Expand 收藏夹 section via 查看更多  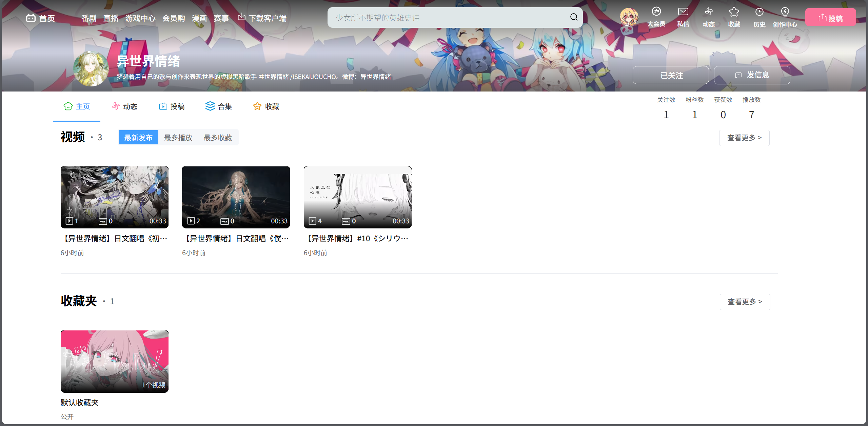[745, 302]
